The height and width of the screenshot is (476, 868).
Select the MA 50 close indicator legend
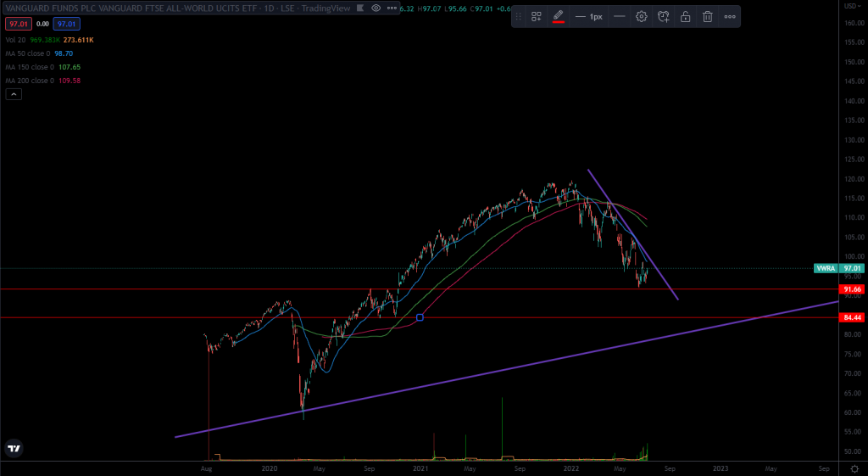click(28, 53)
